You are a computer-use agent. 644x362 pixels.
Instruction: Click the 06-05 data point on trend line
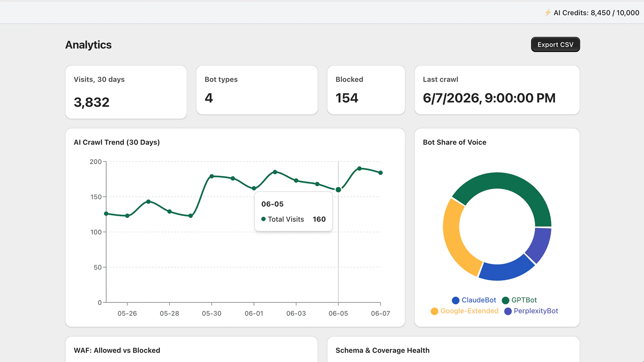click(x=338, y=189)
